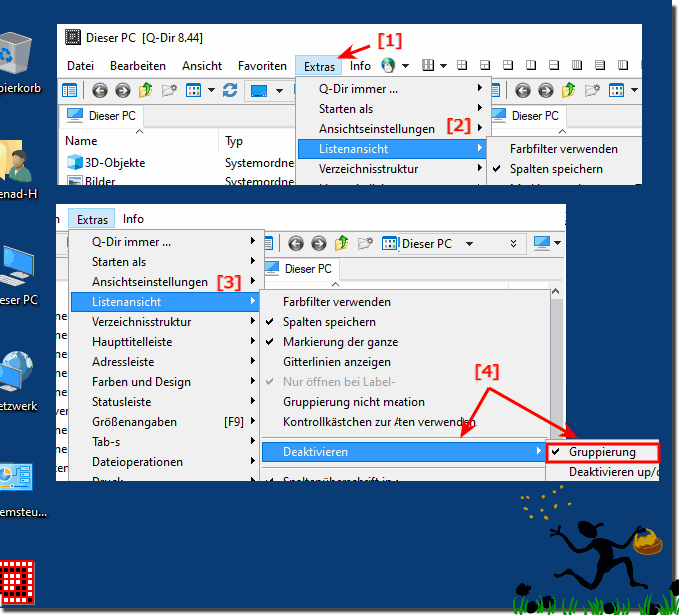Screen dimensions: 679x615
Task: Click the double chevron in the lower window toolbar
Action: tap(513, 243)
